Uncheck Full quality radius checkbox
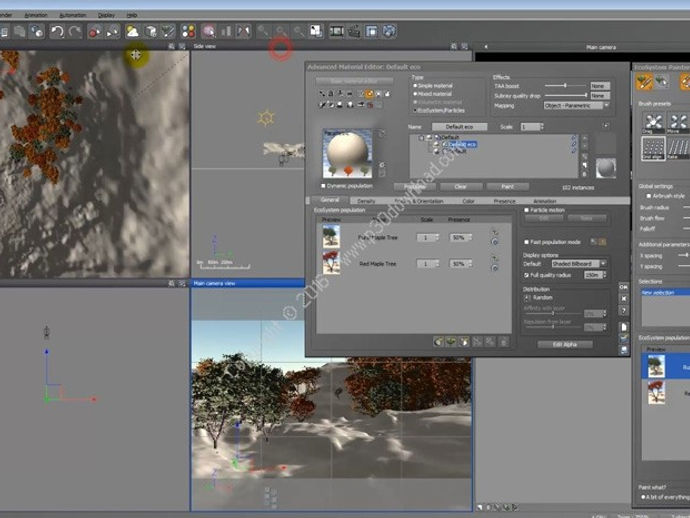690x518 pixels. (526, 275)
